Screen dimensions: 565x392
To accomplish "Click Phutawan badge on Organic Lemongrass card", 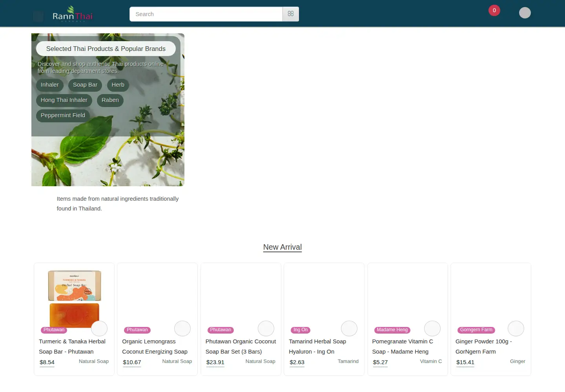I will 137,330.
